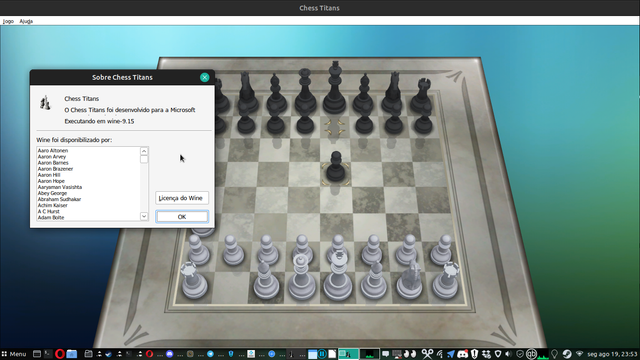The width and height of the screenshot is (640, 360).
Task: Select Aaryaman Vasishta in the list
Action: tap(60, 187)
